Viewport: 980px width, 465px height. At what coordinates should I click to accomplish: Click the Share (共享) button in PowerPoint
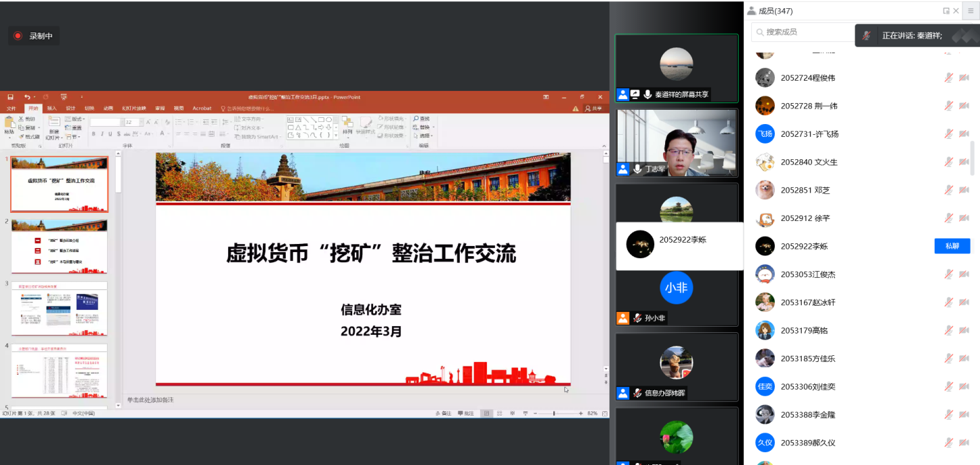(x=593, y=108)
